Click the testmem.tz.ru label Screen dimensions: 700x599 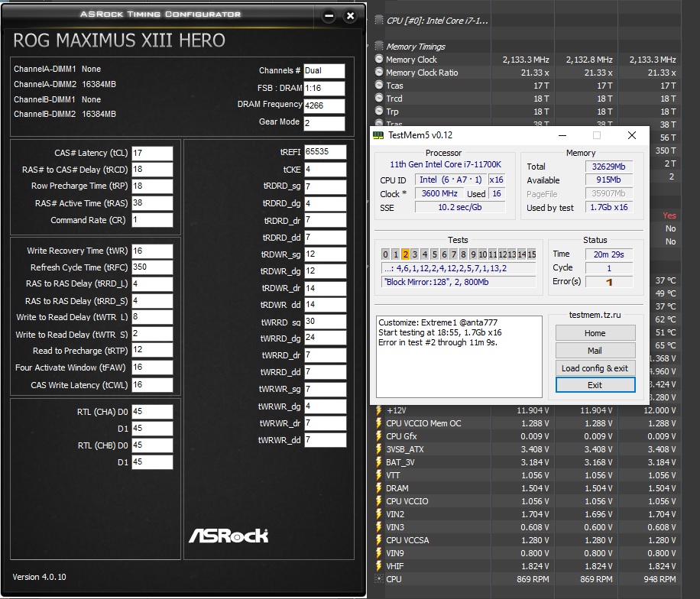pyautogui.click(x=595, y=315)
